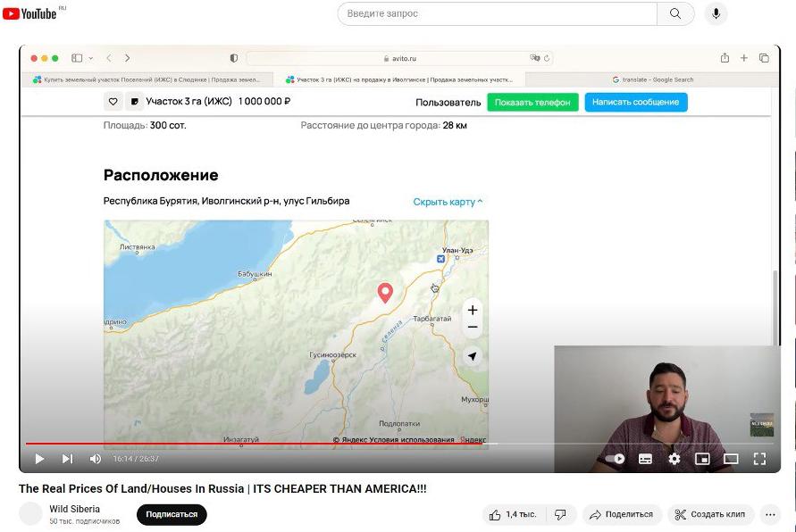Click Создать клип button
This screenshot has height=532, width=796.
point(711,515)
